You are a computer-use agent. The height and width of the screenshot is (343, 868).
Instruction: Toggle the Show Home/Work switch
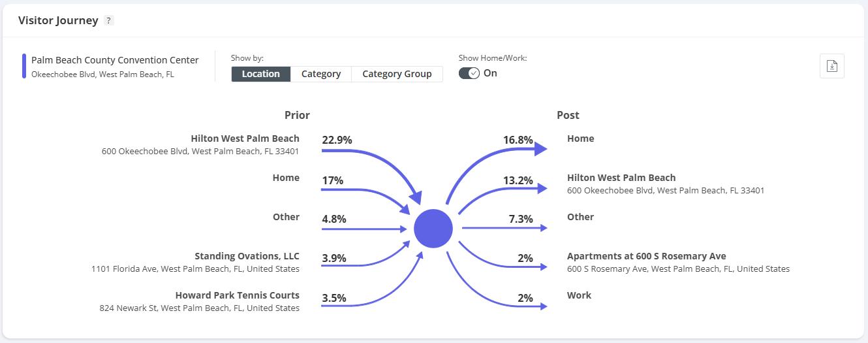tap(469, 73)
